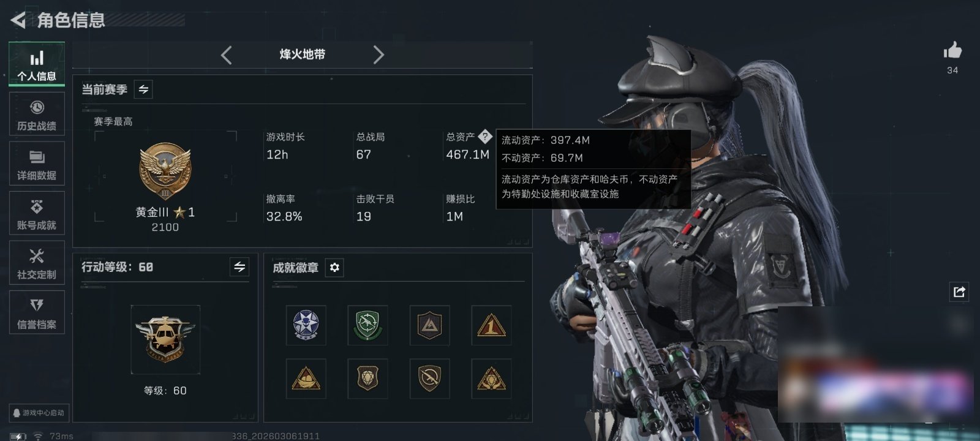
Task: Open the 信誉档案 sidebar tab
Action: pyautogui.click(x=37, y=312)
